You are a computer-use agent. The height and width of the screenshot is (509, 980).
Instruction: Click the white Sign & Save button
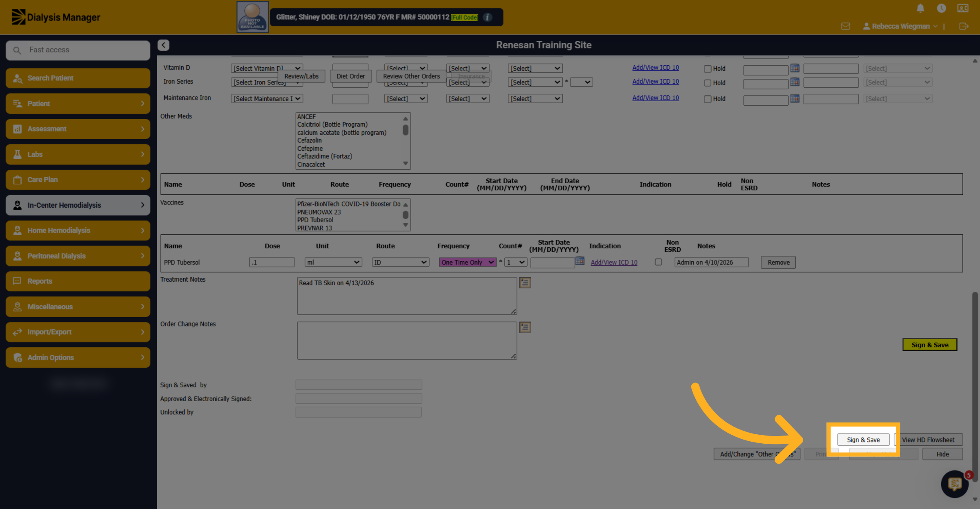pos(863,440)
